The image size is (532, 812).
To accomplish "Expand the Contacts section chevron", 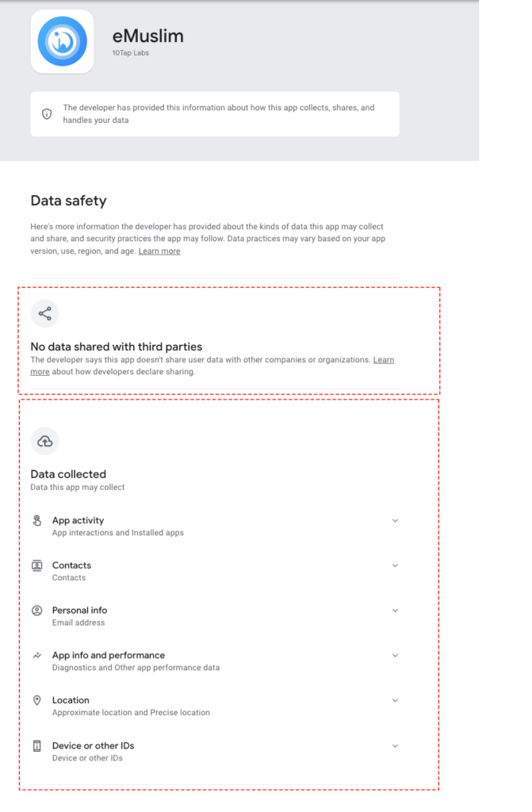I will coord(395,565).
